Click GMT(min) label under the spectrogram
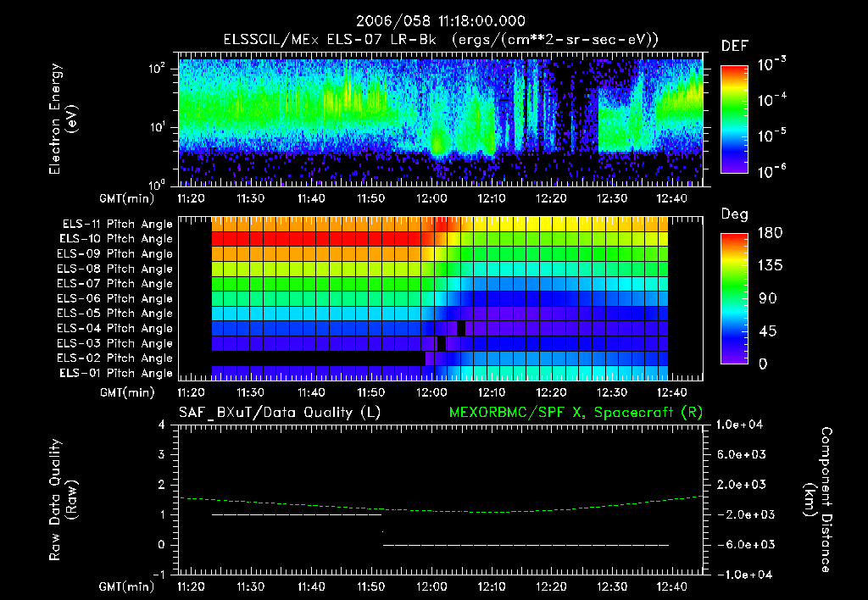The image size is (868, 600). [127, 198]
